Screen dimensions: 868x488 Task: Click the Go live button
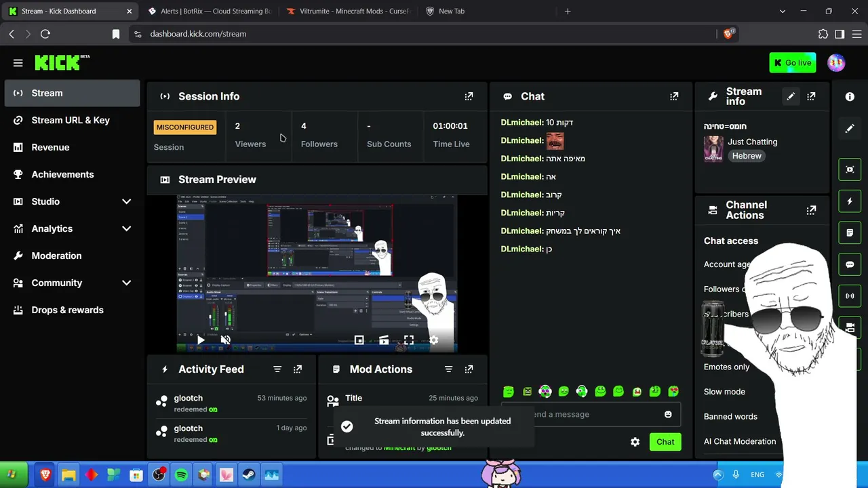(x=793, y=63)
